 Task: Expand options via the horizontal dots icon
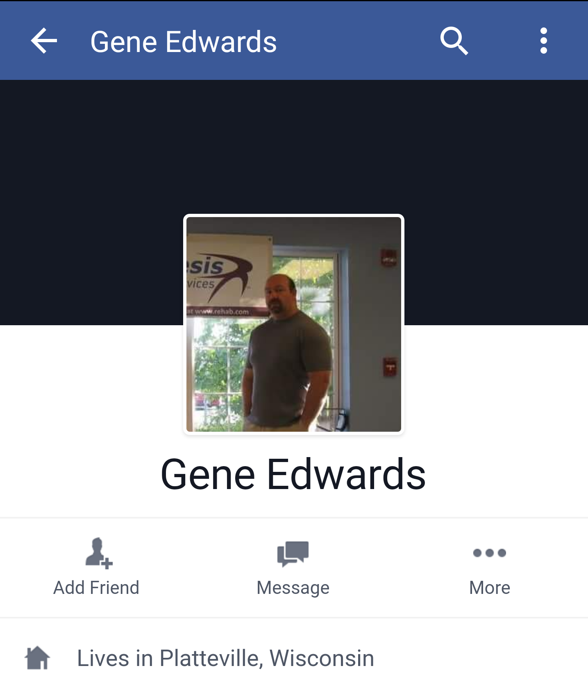click(x=490, y=553)
